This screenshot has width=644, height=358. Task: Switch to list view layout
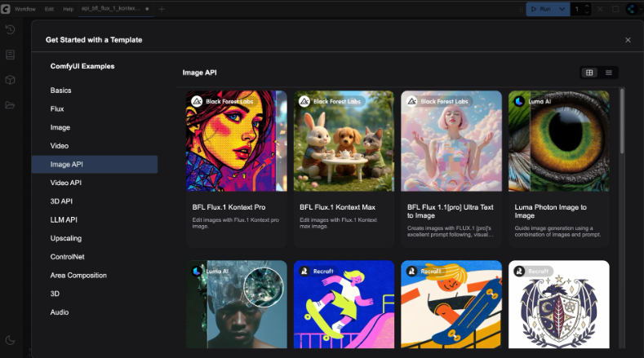609,73
